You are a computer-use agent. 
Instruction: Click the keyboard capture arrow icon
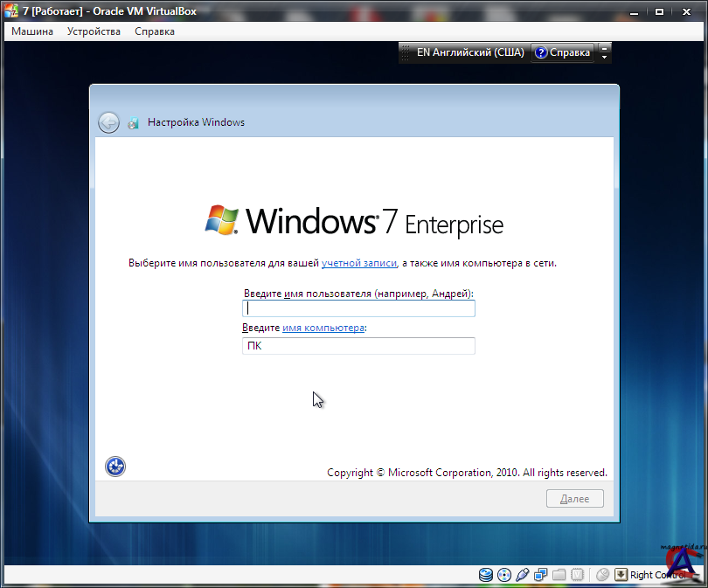[621, 575]
